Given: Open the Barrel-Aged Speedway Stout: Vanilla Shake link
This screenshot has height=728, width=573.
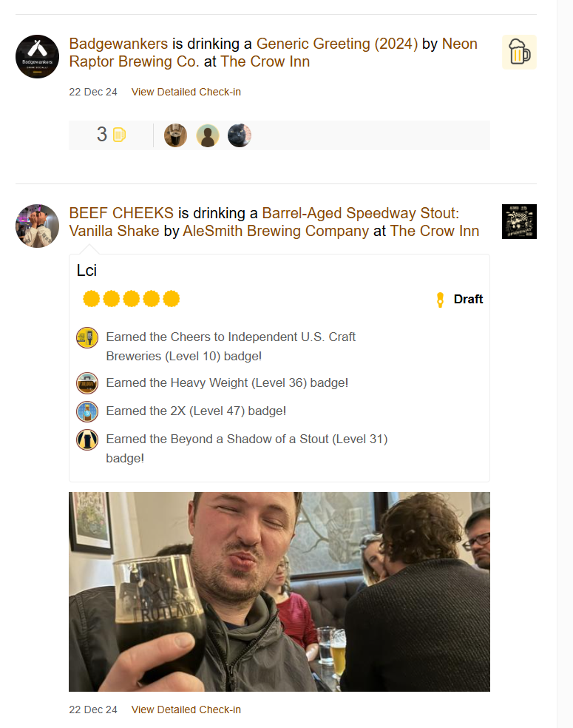Looking at the screenshot, I should [264, 222].
